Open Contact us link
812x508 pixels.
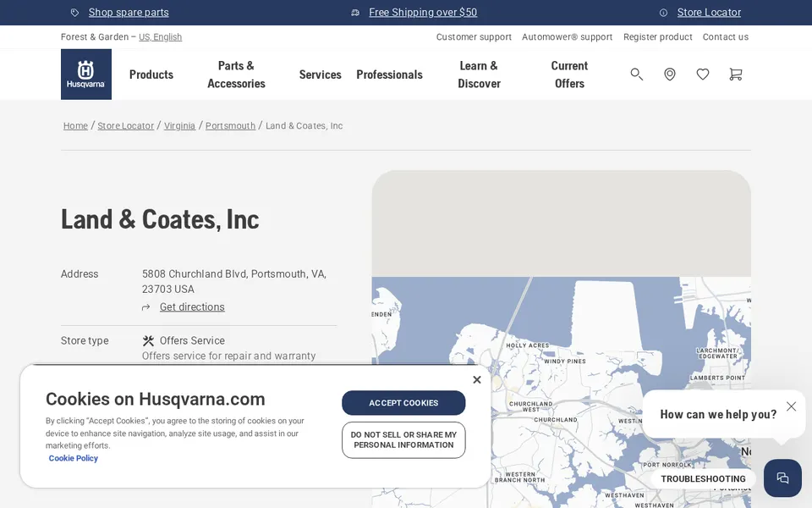(x=726, y=36)
